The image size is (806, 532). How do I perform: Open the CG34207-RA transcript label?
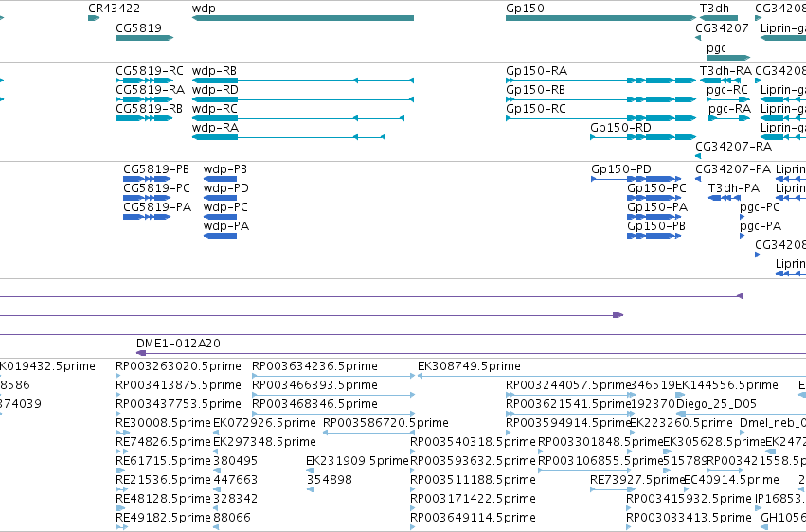[733, 147]
